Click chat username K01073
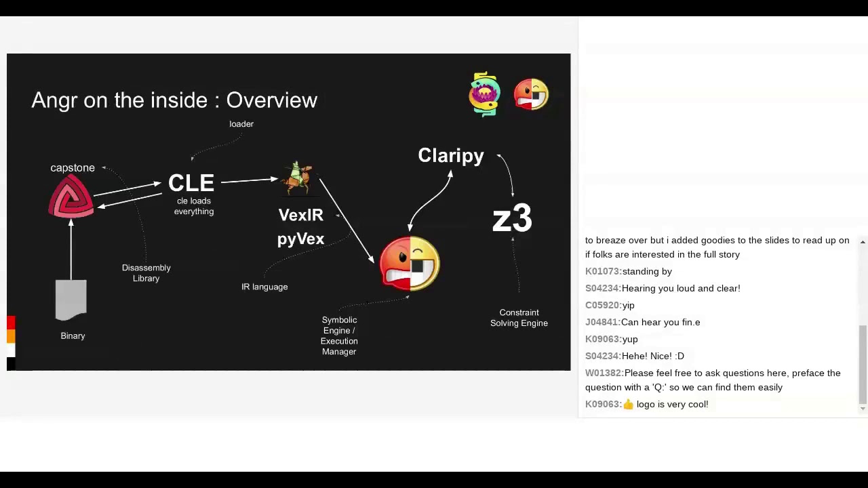Viewport: 868px width, 488px height. [x=604, y=271]
